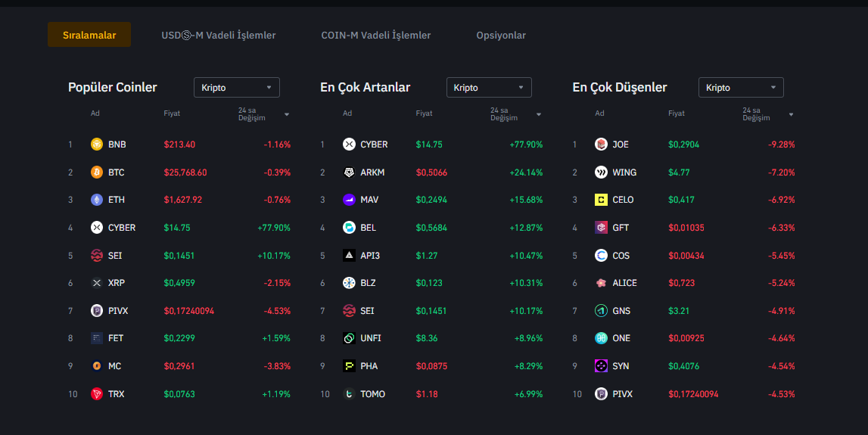Click UNFI price $8.36

coord(426,338)
